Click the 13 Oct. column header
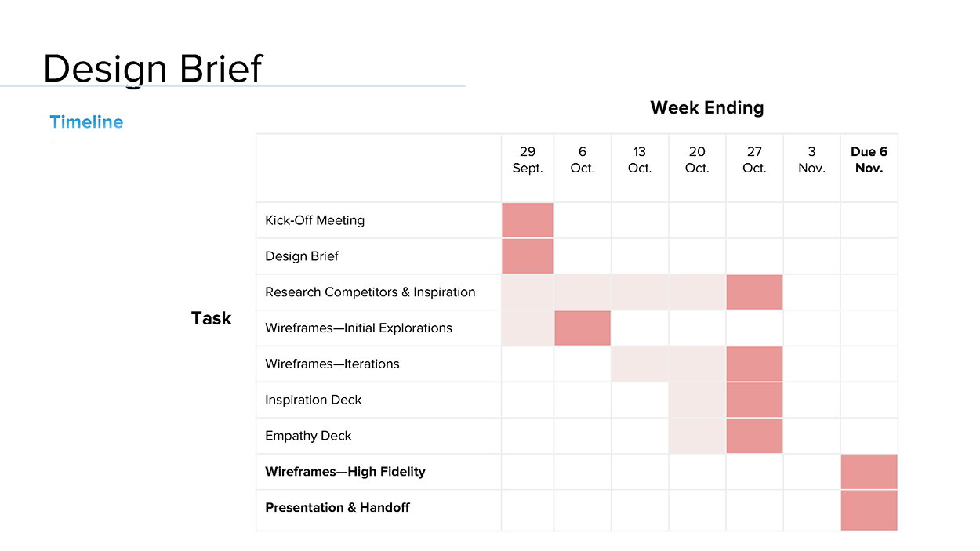 (640, 160)
